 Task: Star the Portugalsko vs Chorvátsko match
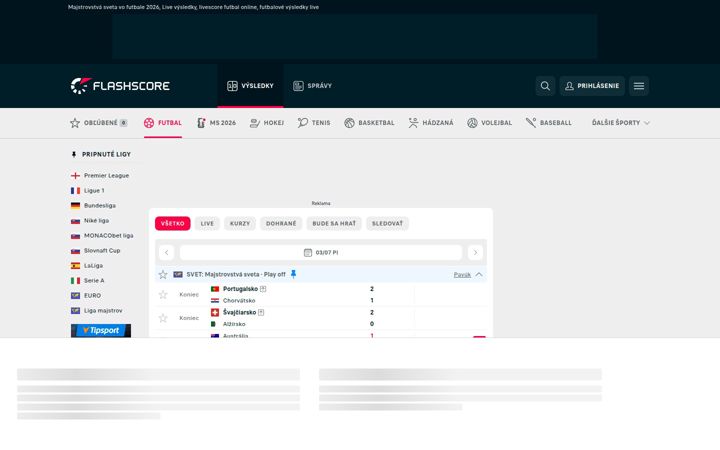point(163,295)
